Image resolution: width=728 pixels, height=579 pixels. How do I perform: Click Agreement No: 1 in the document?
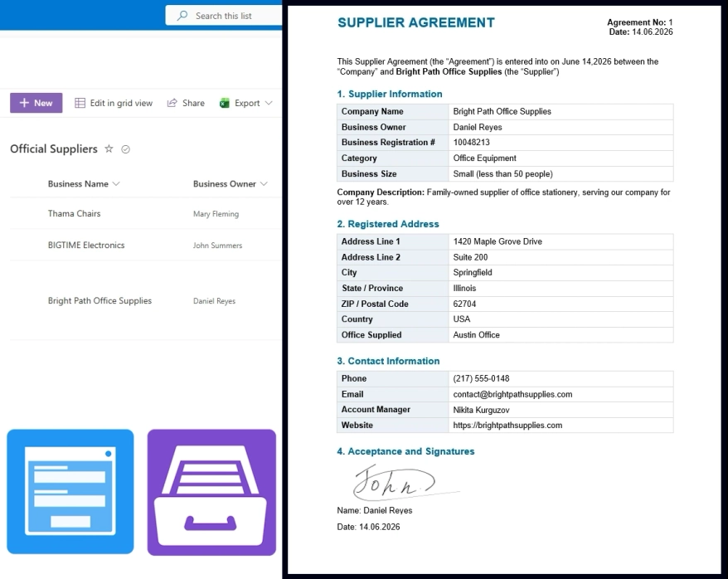coord(640,22)
